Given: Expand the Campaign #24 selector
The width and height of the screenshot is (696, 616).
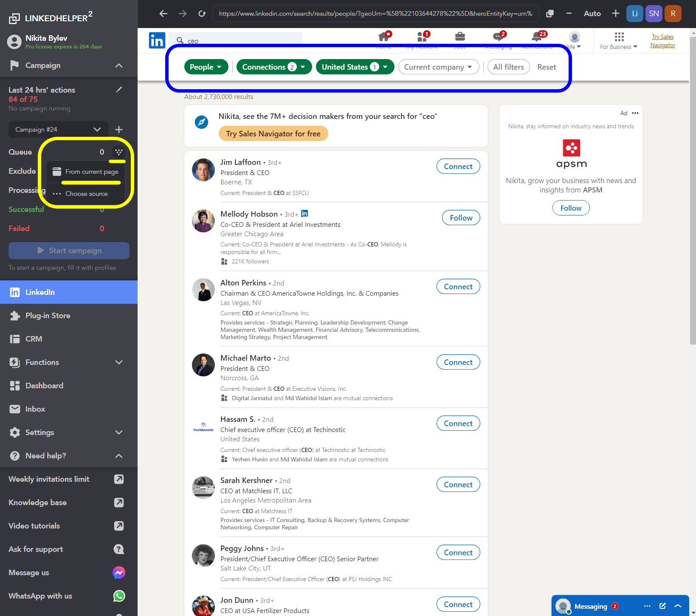Looking at the screenshot, I should (x=96, y=129).
